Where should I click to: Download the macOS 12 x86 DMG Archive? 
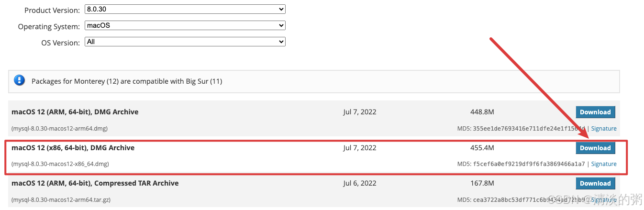(x=595, y=148)
